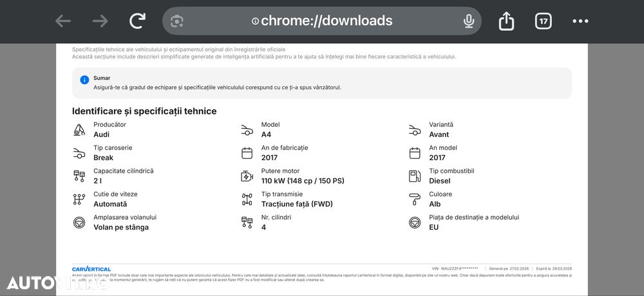Go back with the browser back arrow
This screenshot has width=644, height=296.
[x=63, y=21]
